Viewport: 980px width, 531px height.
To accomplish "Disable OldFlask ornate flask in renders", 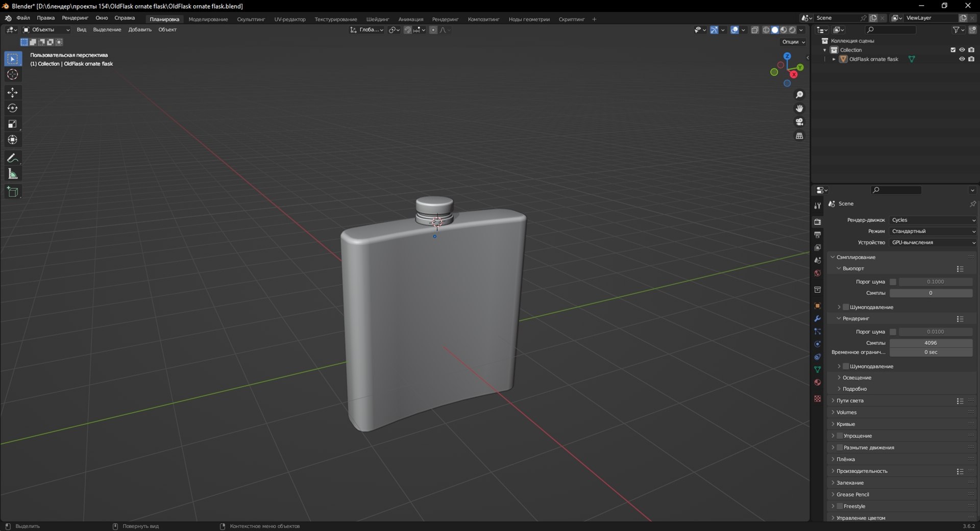I will (x=971, y=59).
